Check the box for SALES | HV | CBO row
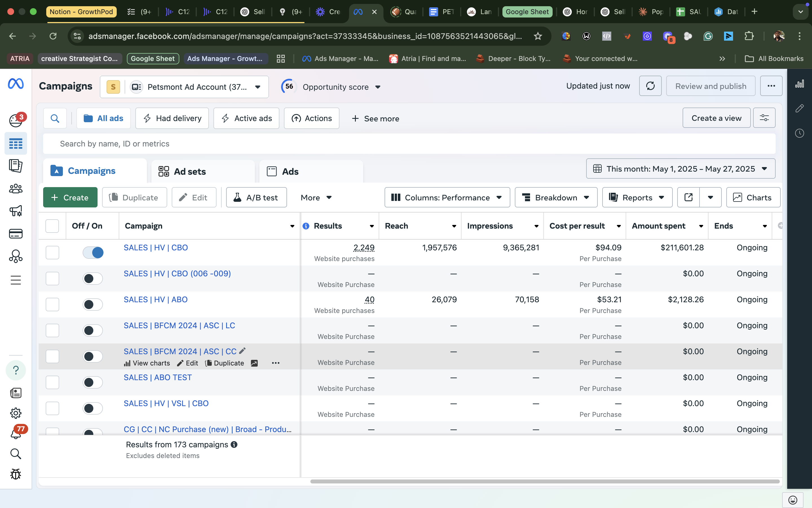This screenshot has width=812, height=508. coord(52,252)
